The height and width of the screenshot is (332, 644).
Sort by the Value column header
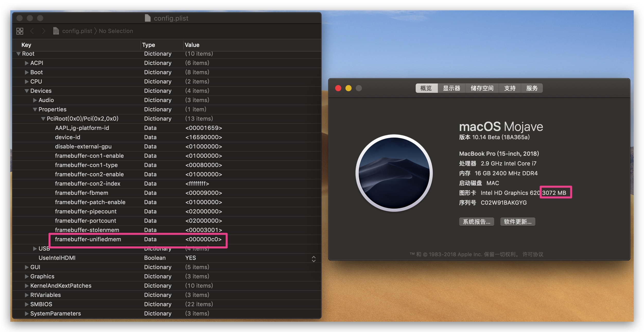192,45
